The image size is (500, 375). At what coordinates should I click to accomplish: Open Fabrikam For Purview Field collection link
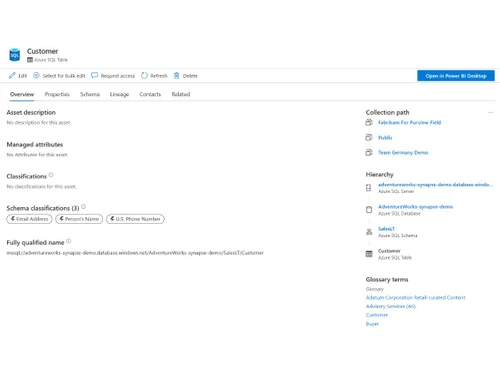point(409,122)
